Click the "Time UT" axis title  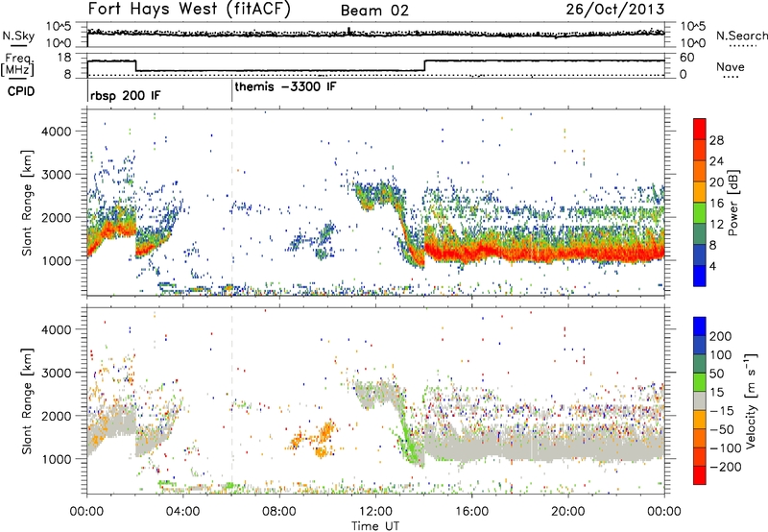375,525
